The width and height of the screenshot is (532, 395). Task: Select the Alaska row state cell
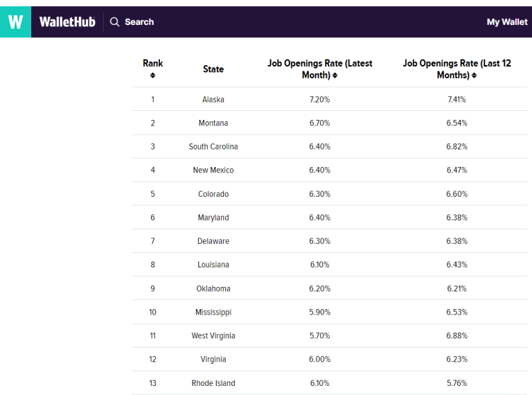coord(213,100)
